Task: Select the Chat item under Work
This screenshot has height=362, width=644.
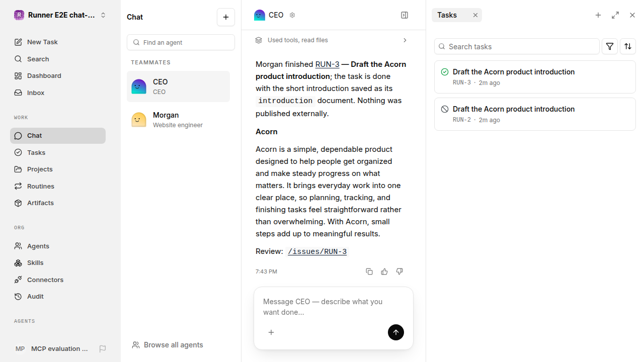Action: [x=58, y=136]
